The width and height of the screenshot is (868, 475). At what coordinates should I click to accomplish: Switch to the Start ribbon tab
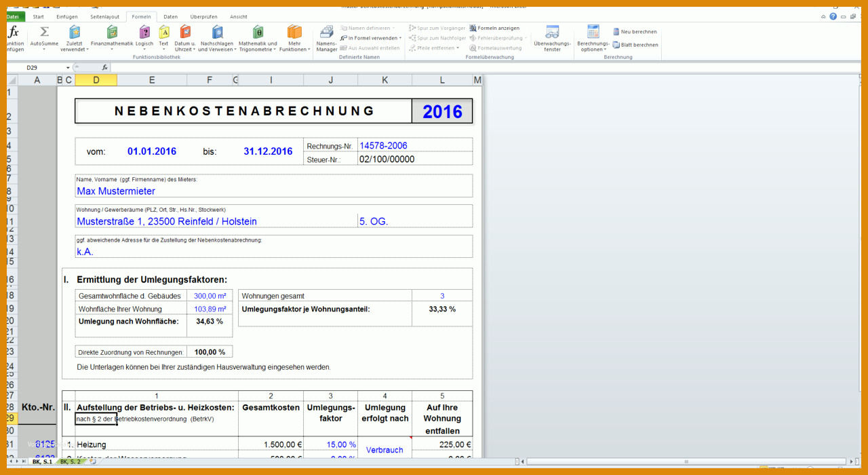coord(38,16)
